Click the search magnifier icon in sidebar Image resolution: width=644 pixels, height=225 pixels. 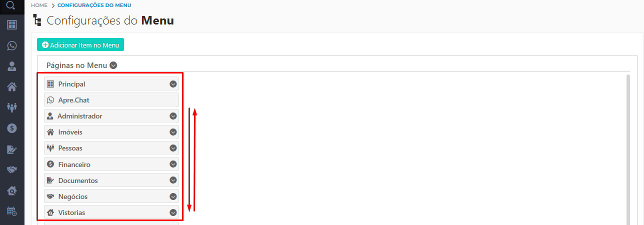tap(12, 6)
